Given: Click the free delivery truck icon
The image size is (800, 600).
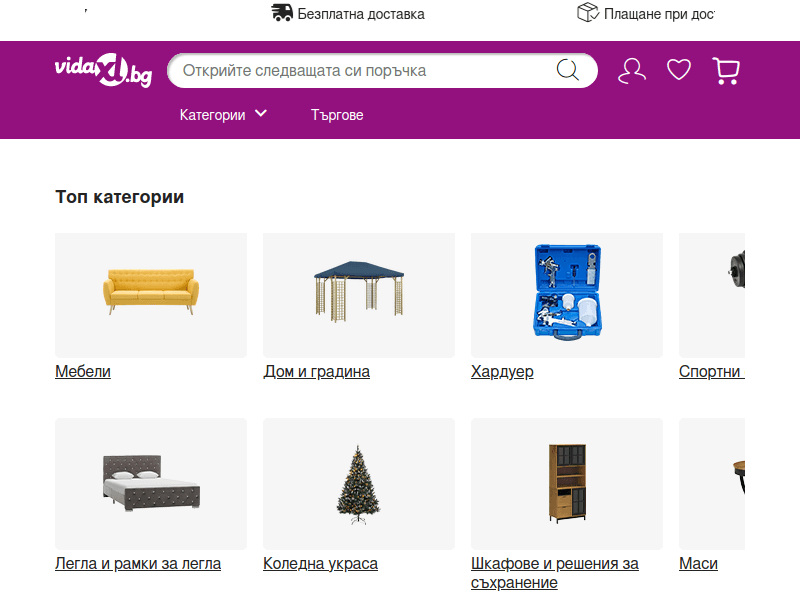Looking at the screenshot, I should click(x=283, y=14).
